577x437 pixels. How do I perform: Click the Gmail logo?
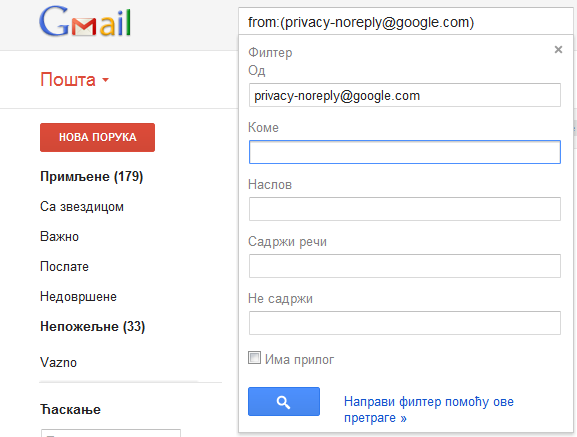(85, 22)
